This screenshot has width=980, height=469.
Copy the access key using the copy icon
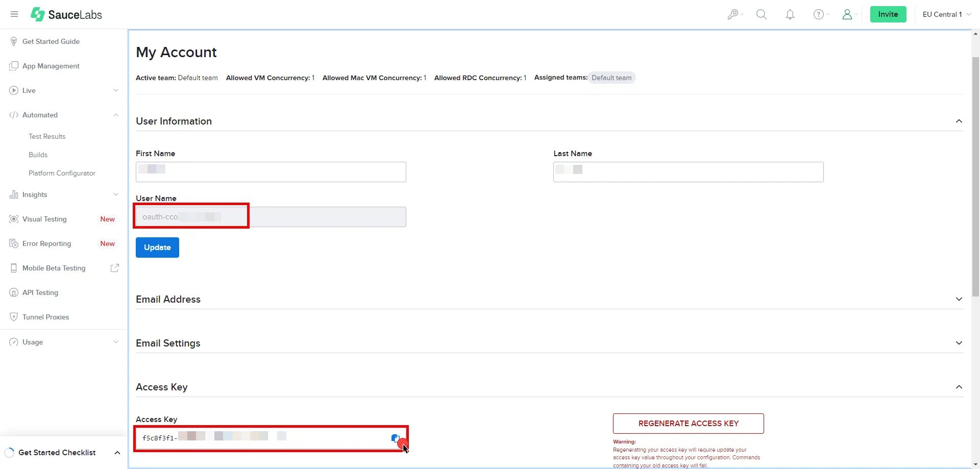coord(396,438)
